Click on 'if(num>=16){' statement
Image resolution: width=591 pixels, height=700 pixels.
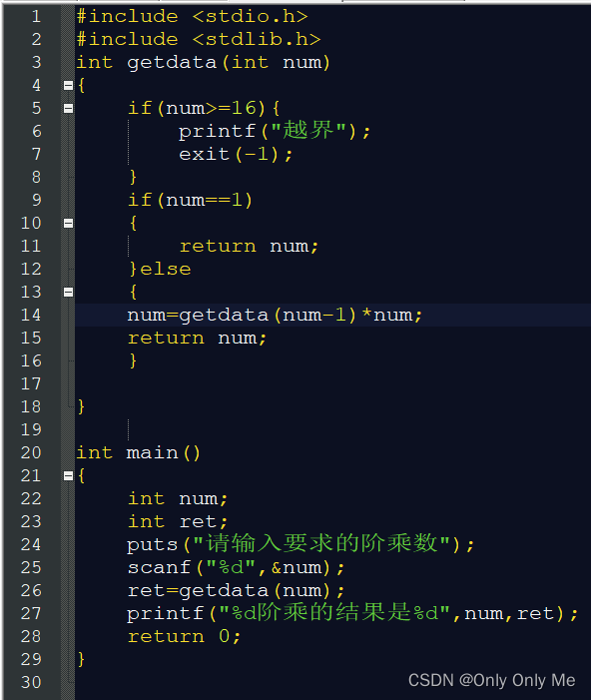204,109
